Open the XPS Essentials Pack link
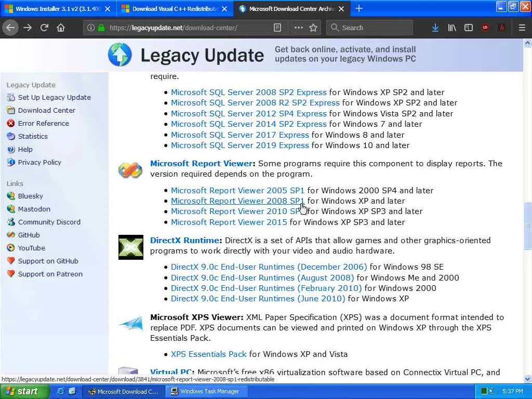 [x=209, y=354]
